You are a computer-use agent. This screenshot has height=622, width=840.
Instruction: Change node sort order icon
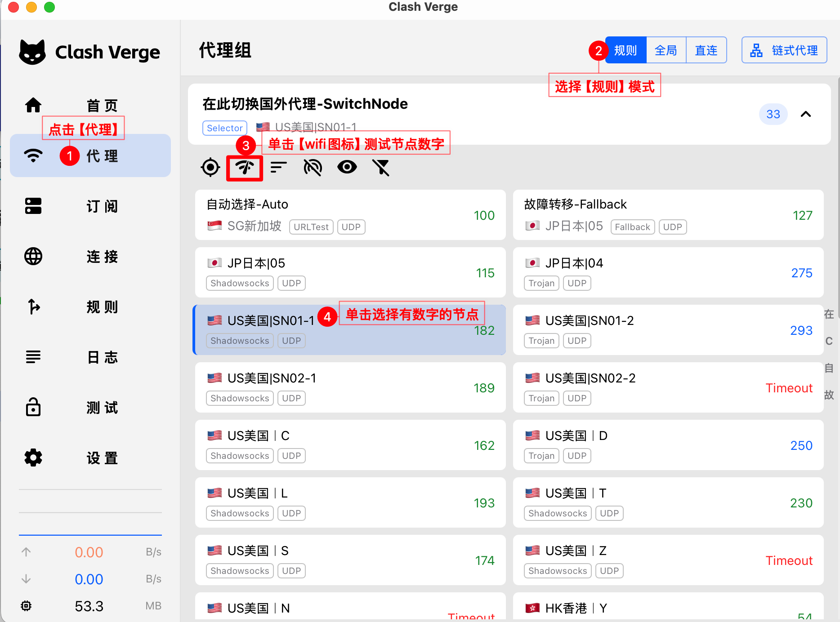[279, 168]
